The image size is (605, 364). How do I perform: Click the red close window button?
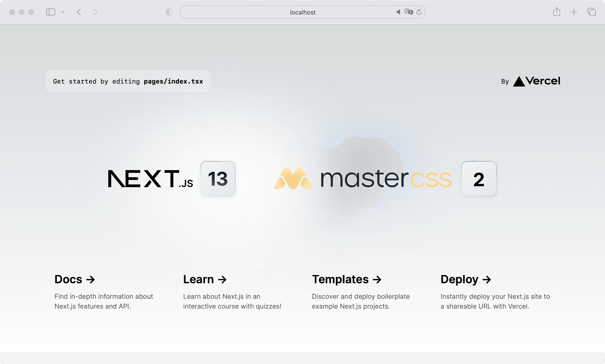click(x=12, y=12)
